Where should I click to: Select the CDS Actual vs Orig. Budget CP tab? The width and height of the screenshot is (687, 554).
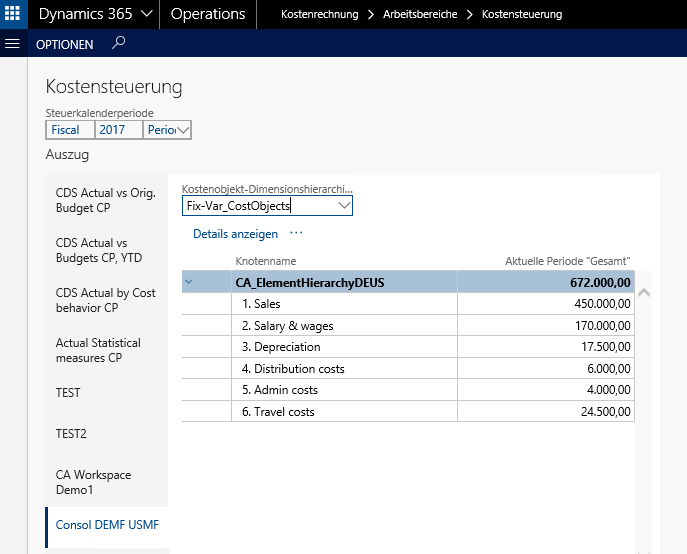pos(106,201)
